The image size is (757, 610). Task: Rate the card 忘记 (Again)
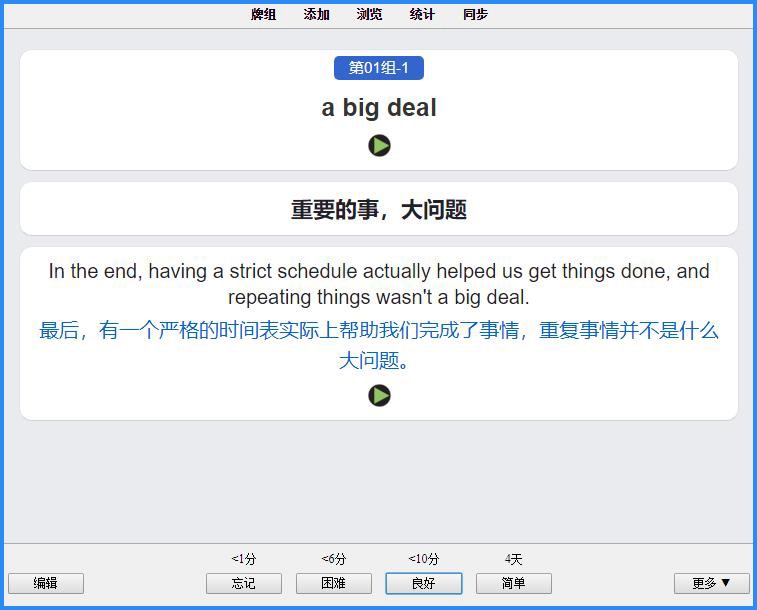pos(244,583)
